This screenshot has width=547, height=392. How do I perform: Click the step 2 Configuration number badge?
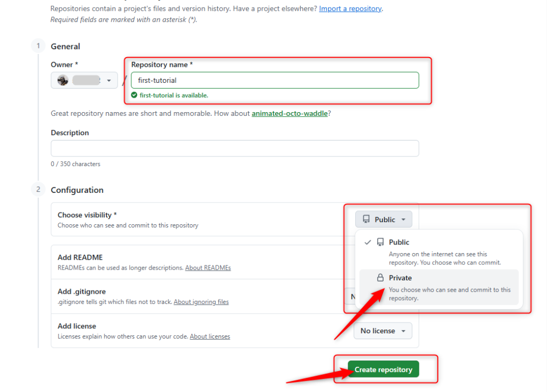pyautogui.click(x=38, y=189)
